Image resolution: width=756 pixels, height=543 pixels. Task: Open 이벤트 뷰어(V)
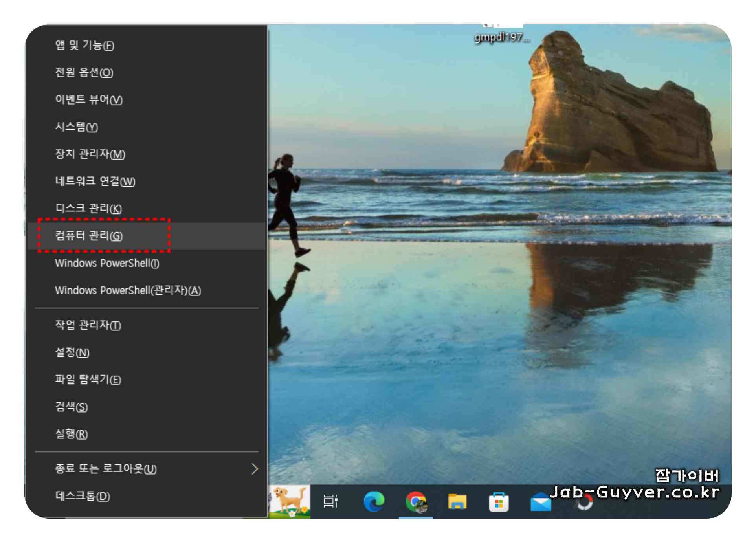[147, 99]
